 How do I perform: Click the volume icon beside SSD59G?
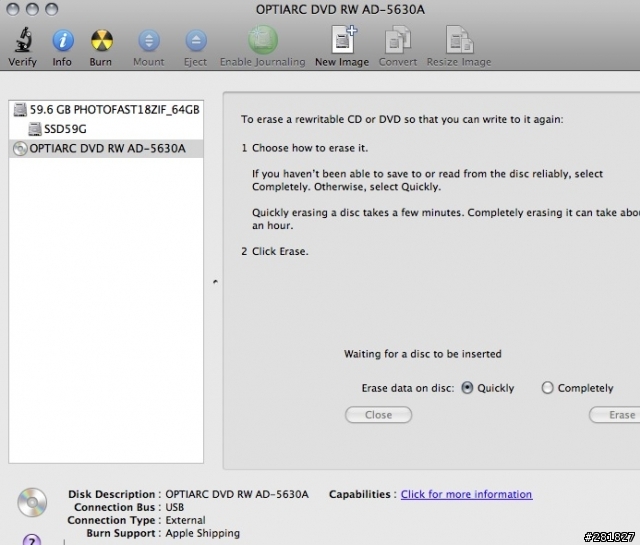[35, 129]
